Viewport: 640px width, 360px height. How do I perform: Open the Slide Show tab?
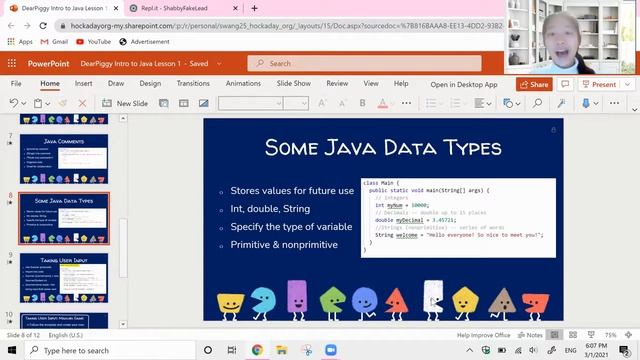coord(293,83)
